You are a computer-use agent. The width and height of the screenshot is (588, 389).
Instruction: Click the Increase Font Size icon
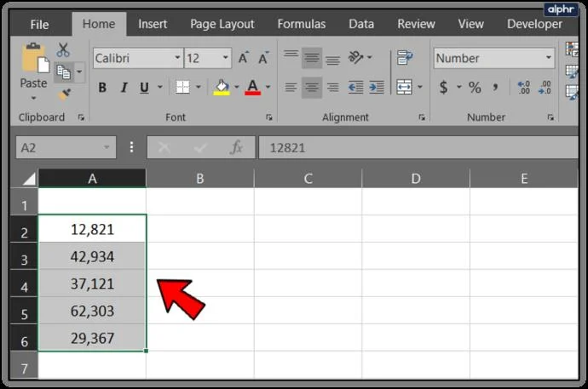click(244, 58)
